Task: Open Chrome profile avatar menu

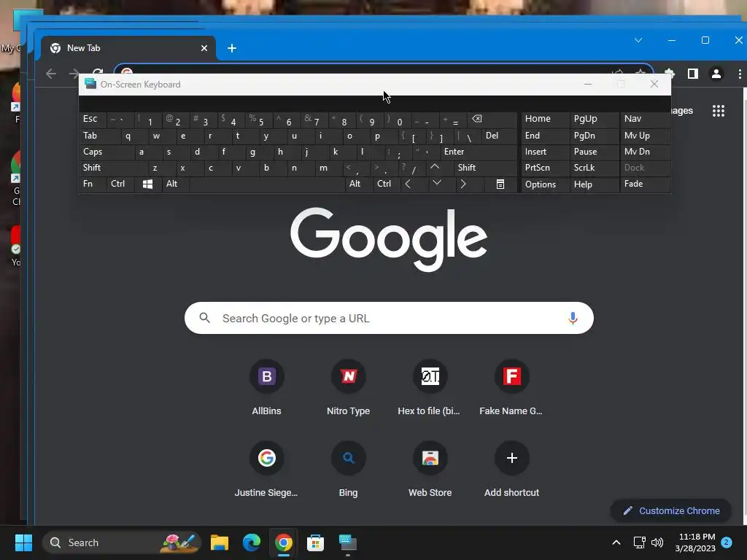Action: point(716,74)
